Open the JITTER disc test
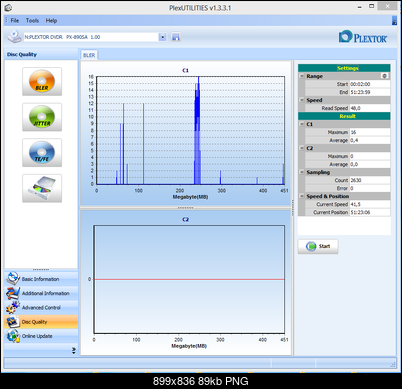 [x=42, y=117]
